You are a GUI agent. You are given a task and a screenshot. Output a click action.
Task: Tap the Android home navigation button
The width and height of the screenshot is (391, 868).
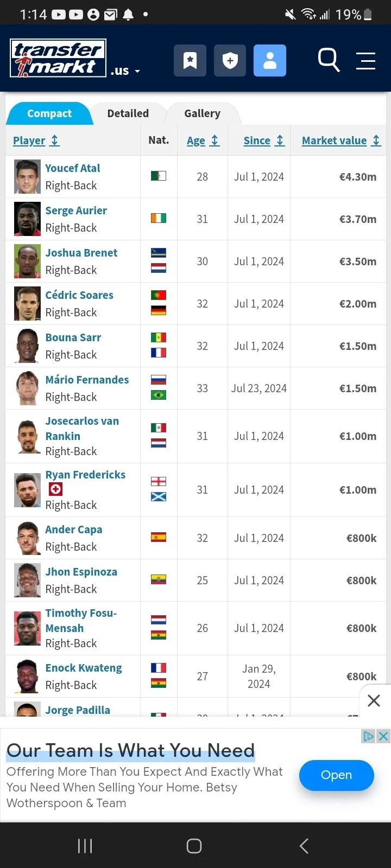click(194, 846)
